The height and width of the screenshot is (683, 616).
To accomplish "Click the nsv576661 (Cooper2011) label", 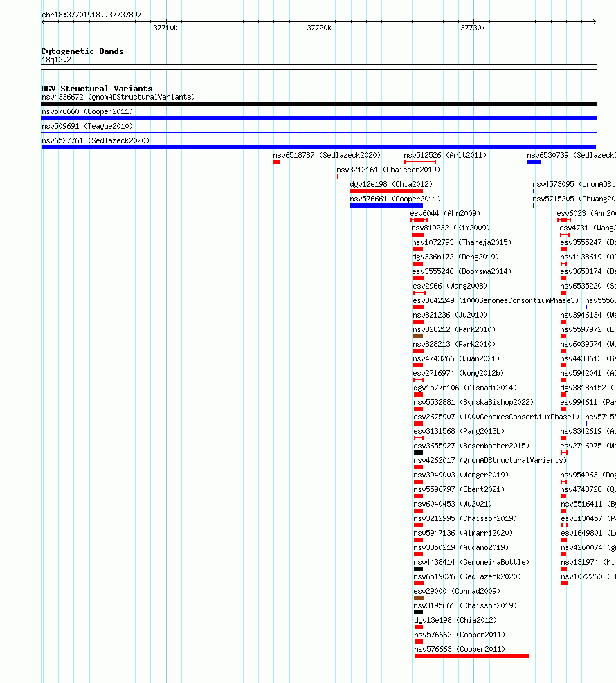I will point(395,199).
